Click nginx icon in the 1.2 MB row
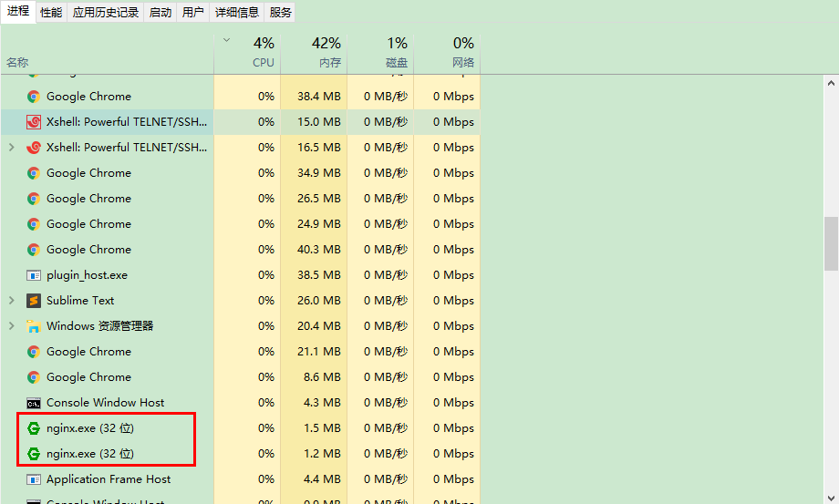This screenshot has height=504, width=839. [34, 454]
